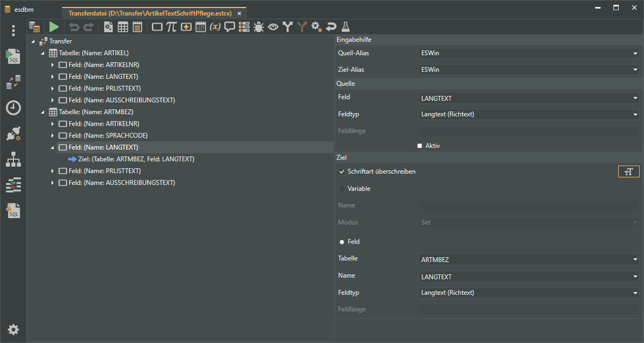Open the three-dot sidebar menu
644x343 pixels.
pos(13,31)
